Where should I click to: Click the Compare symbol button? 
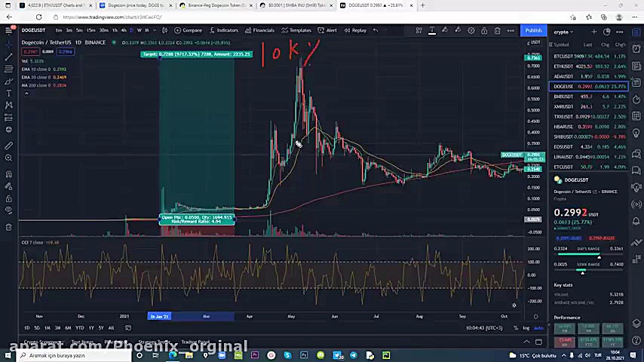(188, 30)
